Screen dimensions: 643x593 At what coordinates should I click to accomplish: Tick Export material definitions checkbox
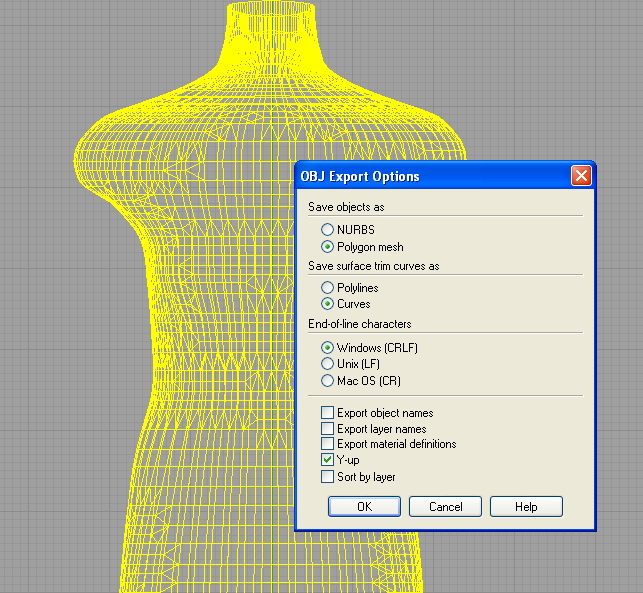(327, 444)
